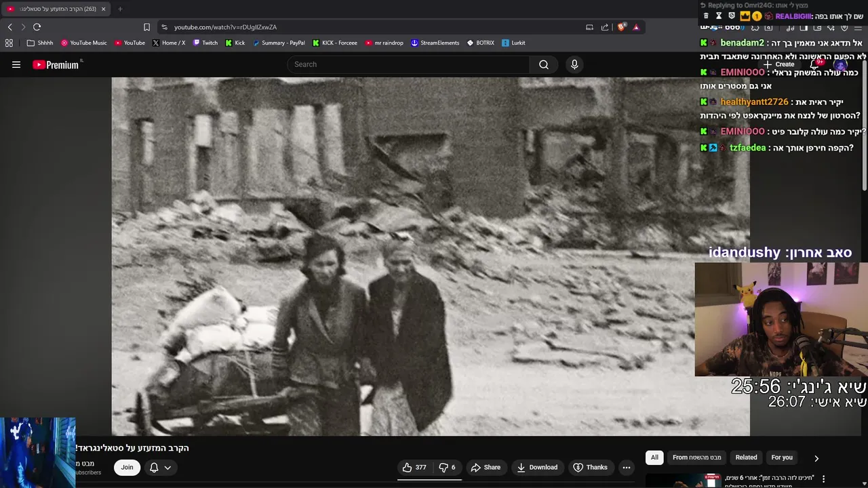Image resolution: width=868 pixels, height=488 pixels.
Task: Open options menu for the first suggested video
Action: [823, 479]
